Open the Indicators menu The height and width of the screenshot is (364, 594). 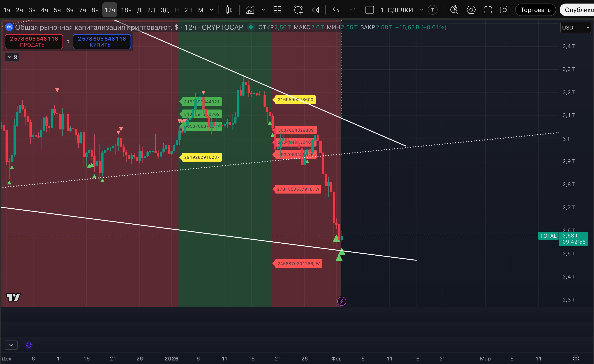250,10
